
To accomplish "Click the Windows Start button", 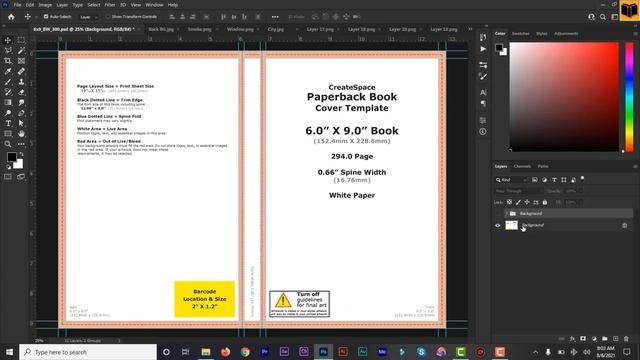I will tap(9, 352).
